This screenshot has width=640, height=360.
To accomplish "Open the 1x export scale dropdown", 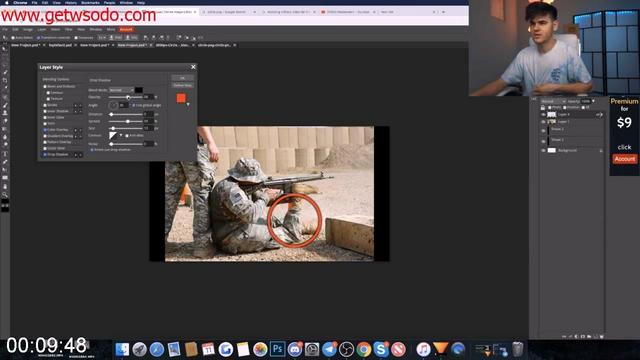I will pos(102,38).
